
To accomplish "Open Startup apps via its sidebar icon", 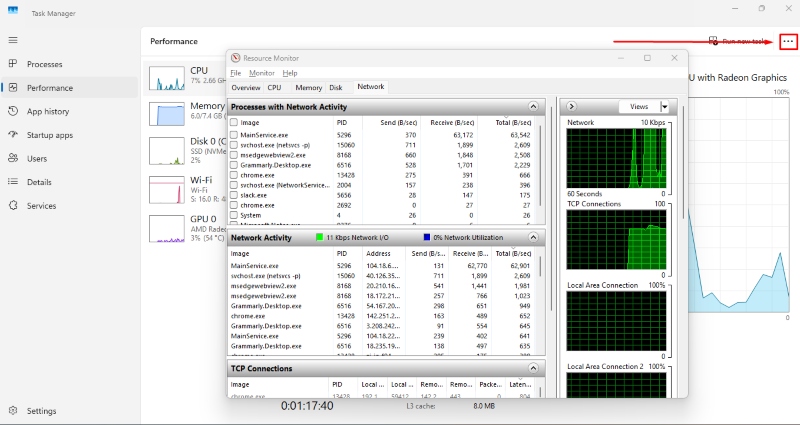I will 13,135.
